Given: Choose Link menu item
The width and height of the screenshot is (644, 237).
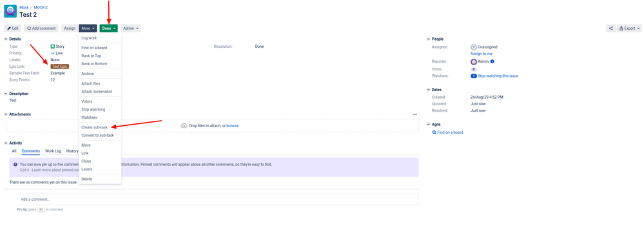Looking at the screenshot, I should [x=100, y=154].
